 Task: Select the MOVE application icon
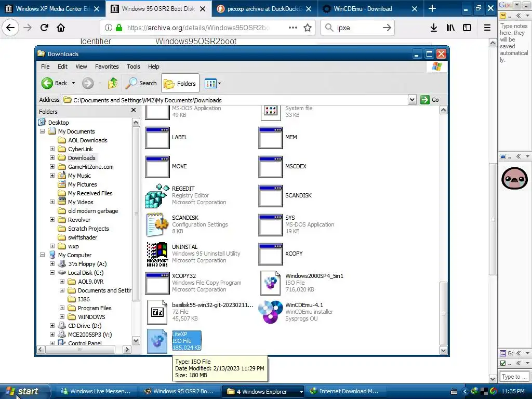157,167
